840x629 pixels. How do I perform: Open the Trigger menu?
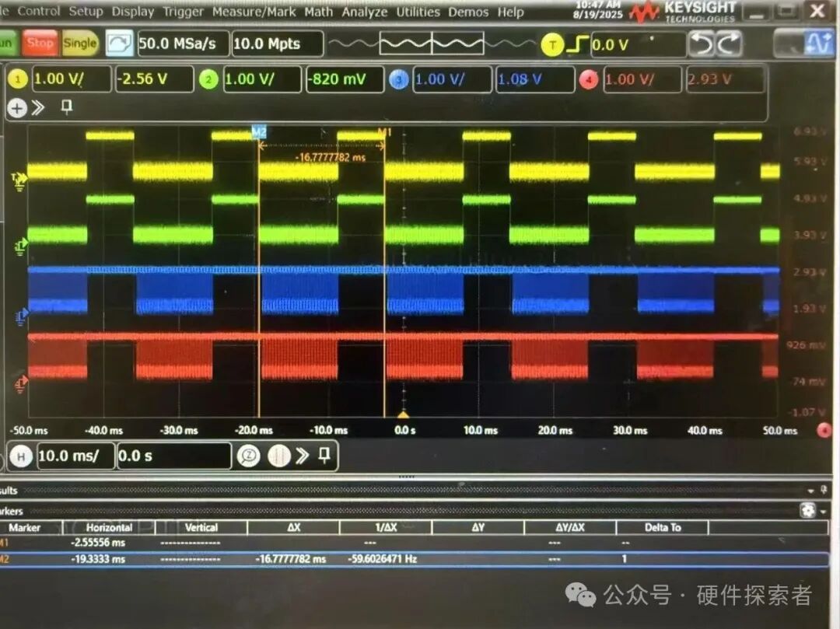tap(184, 12)
